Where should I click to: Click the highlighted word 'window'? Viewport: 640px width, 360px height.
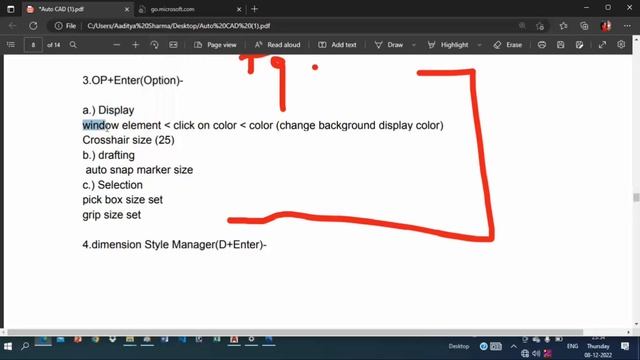[x=100, y=125]
